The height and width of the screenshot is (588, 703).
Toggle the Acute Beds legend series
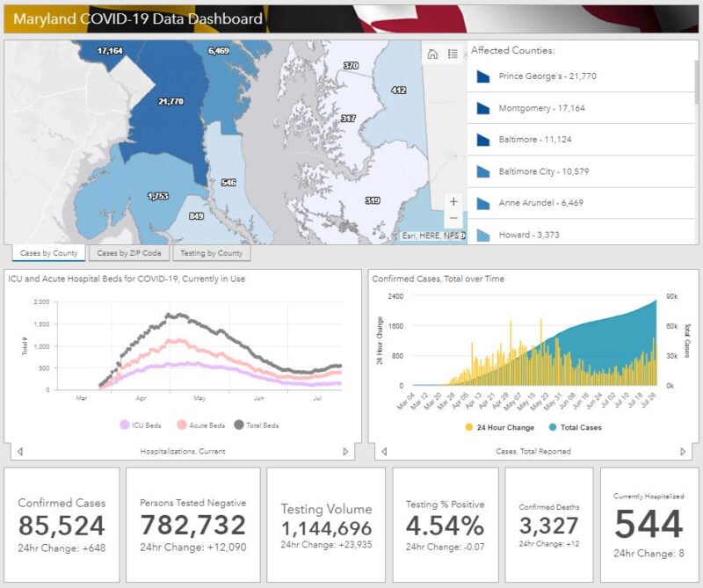pyautogui.click(x=181, y=425)
